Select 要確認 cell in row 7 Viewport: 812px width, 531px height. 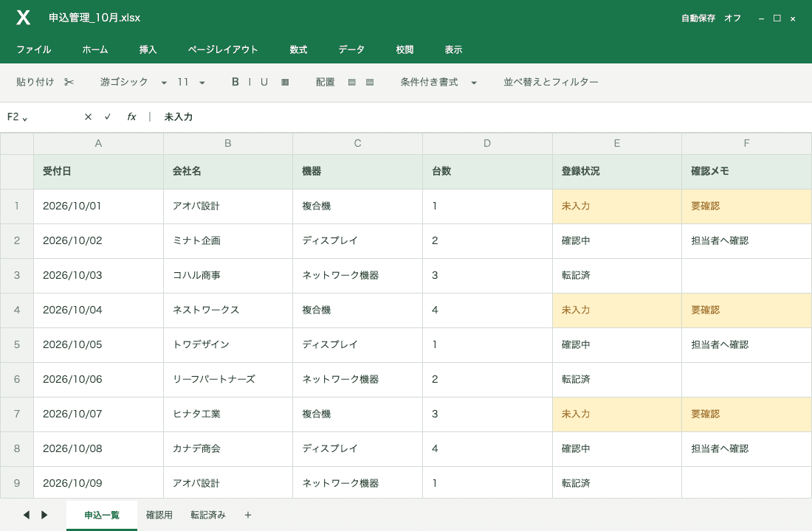tap(747, 414)
